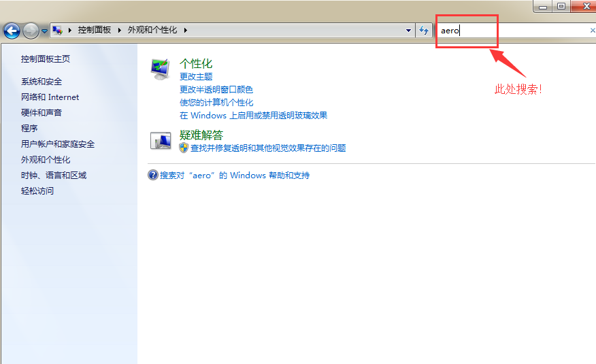Open 系统和安全 category

[42, 82]
